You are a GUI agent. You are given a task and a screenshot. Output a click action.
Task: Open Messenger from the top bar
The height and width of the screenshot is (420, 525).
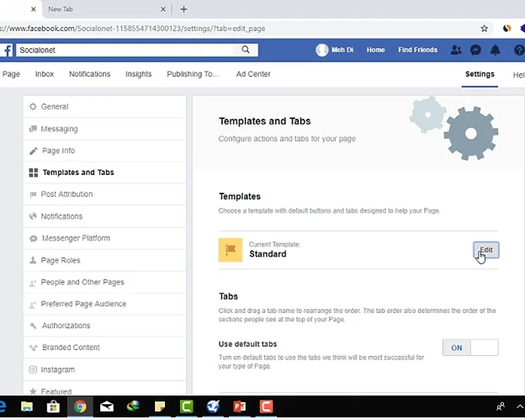[475, 51]
